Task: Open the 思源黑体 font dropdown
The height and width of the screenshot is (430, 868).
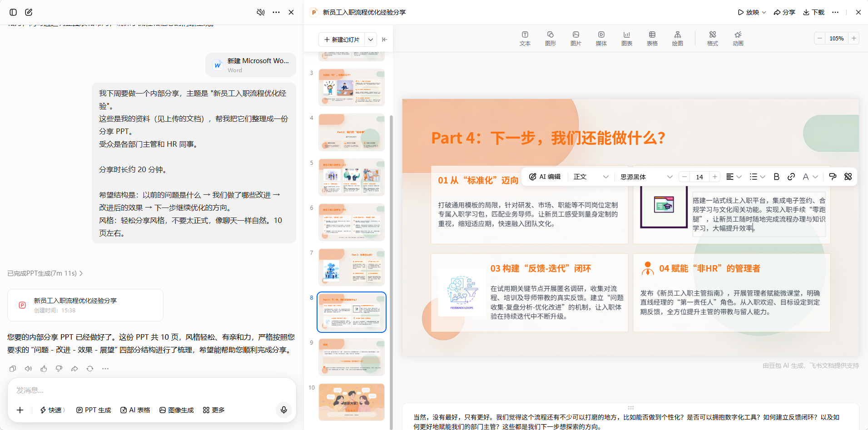Action: click(x=646, y=177)
